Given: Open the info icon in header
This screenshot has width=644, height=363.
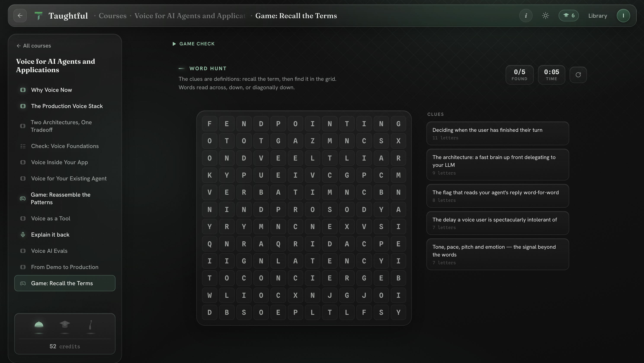Looking at the screenshot, I should click(x=526, y=16).
